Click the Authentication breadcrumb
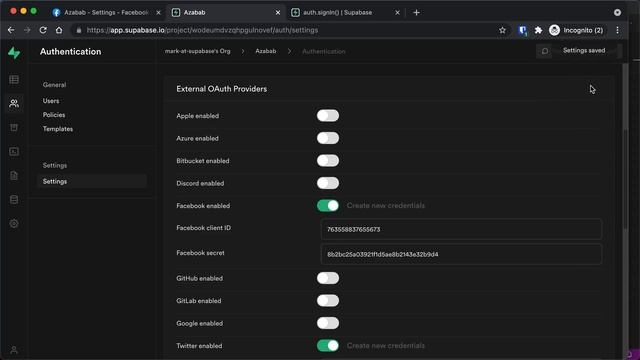The height and width of the screenshot is (360, 640). (324, 51)
